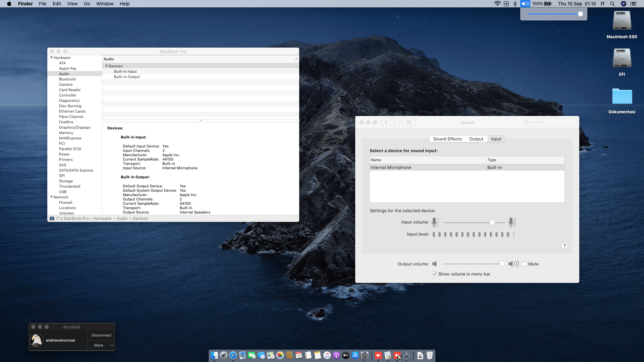Collapse the Network tree section
This screenshot has width=644, height=362.
click(52, 197)
